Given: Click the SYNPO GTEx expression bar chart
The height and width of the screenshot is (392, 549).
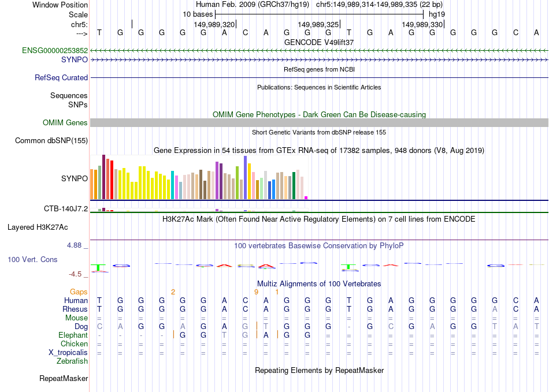Looking at the screenshot, I should pos(199,177).
